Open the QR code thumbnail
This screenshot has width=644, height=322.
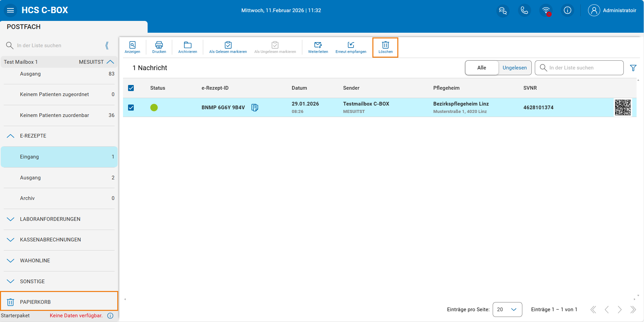click(623, 108)
